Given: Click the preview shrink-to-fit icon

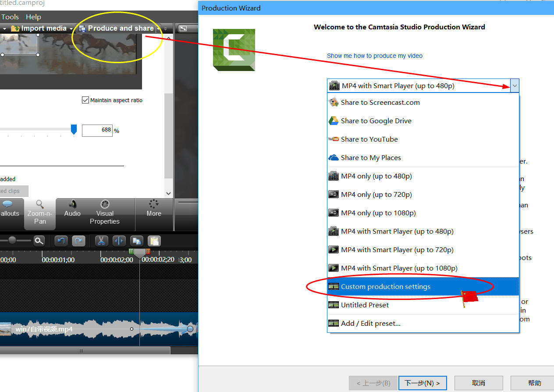Looking at the screenshot, I should [183, 29].
